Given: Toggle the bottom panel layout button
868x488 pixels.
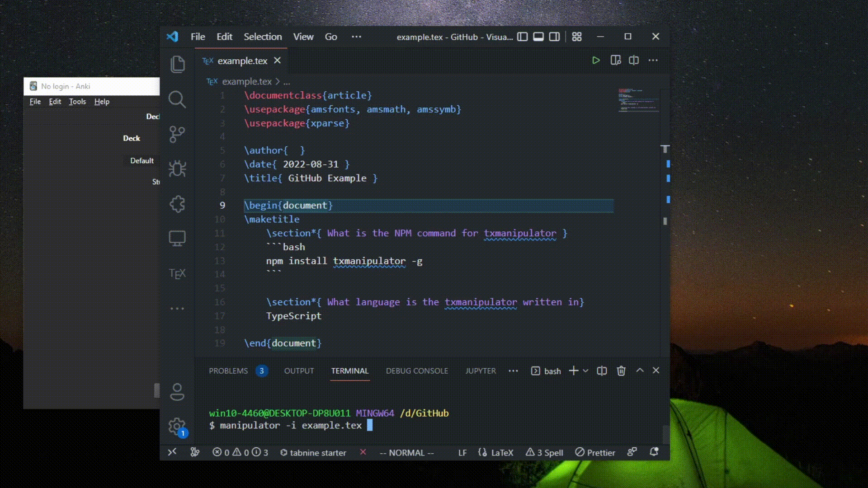Looking at the screenshot, I should [x=538, y=37].
